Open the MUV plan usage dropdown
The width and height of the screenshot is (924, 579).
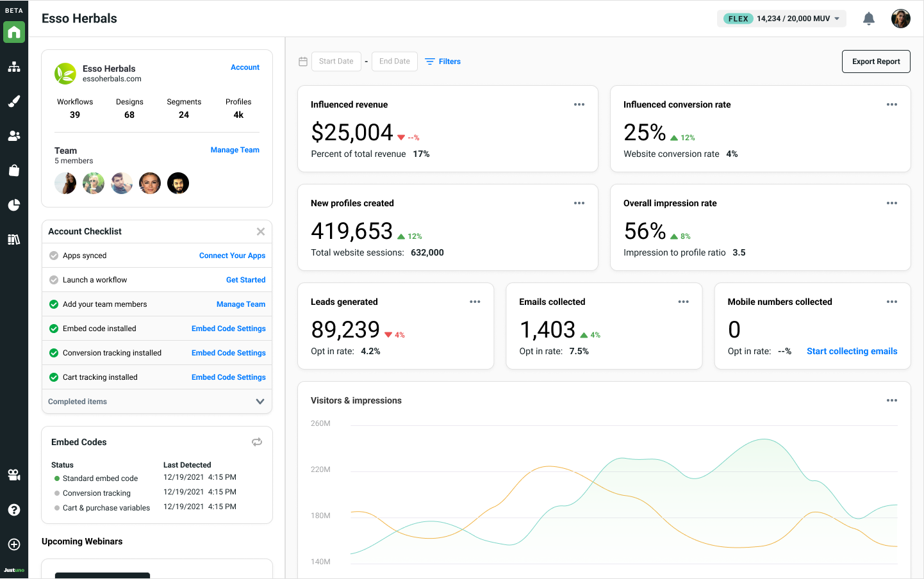click(781, 19)
